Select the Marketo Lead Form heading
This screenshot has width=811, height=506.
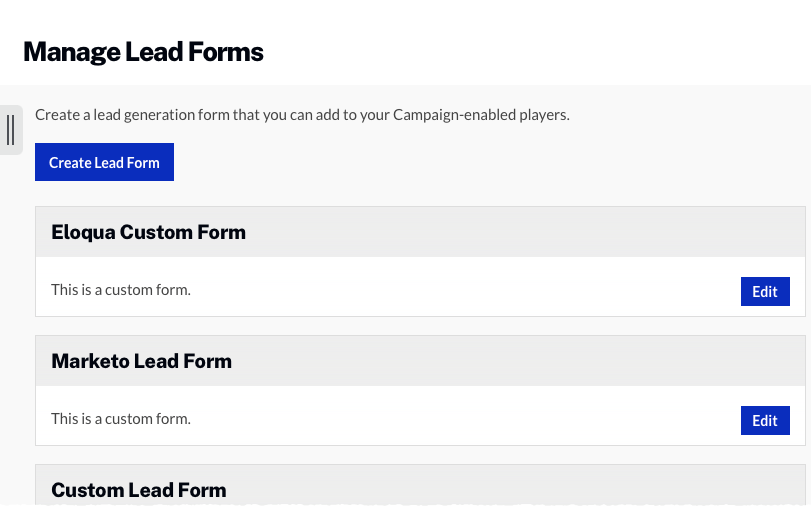[141, 361]
